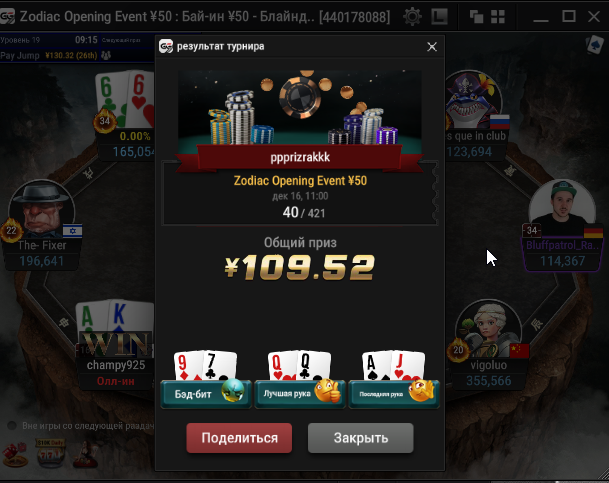The width and height of the screenshot is (609, 483).
Task: Open The-Fixer player avatar
Action: 42,210
